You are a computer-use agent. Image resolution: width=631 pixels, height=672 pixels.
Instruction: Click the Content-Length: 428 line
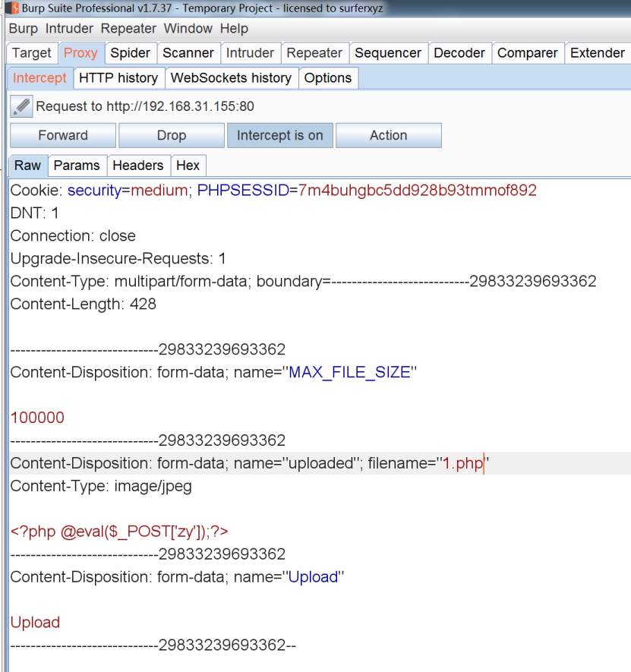(84, 304)
